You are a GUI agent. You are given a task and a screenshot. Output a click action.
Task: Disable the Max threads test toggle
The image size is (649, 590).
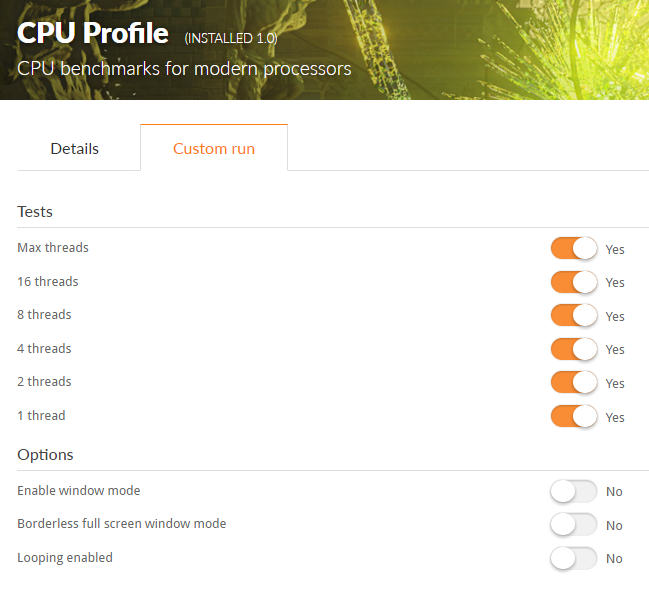(574, 248)
